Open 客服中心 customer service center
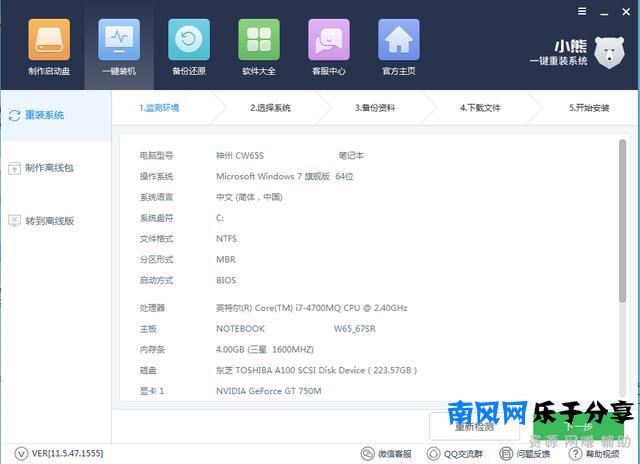Screen dimensions: 640x464 coord(329,47)
